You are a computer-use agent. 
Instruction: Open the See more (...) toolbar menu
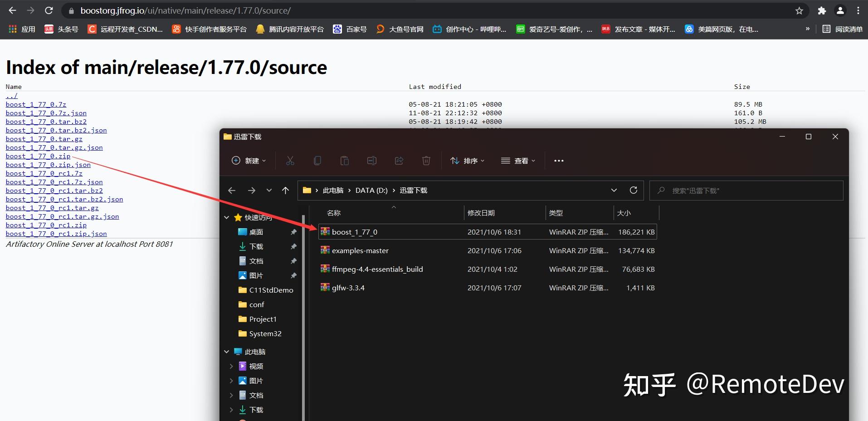click(559, 161)
